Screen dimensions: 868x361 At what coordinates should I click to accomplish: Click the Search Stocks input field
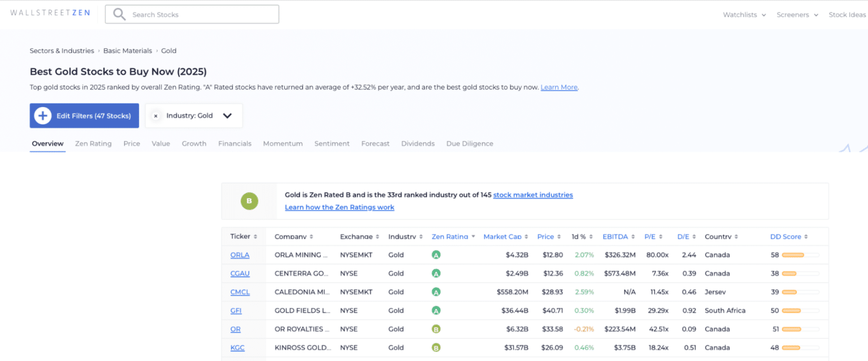(192, 15)
